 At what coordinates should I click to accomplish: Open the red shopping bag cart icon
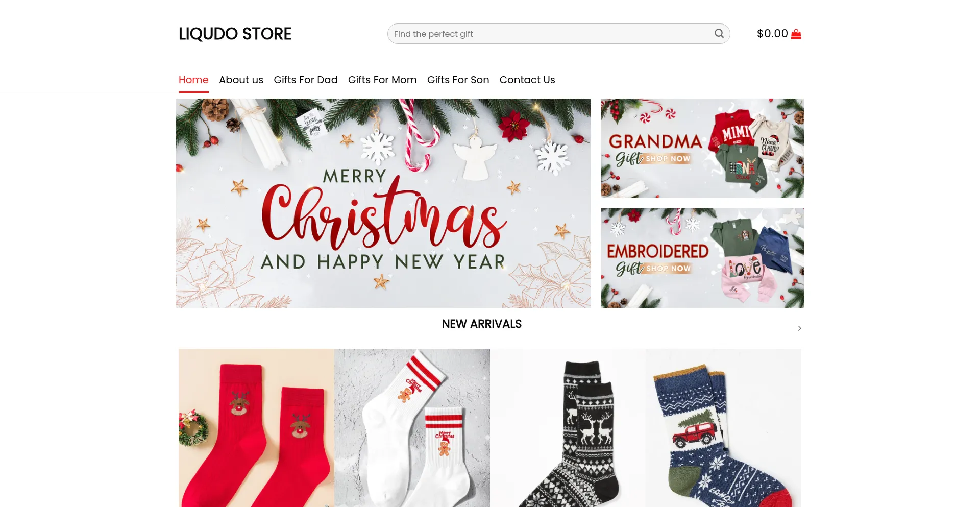[x=796, y=34]
